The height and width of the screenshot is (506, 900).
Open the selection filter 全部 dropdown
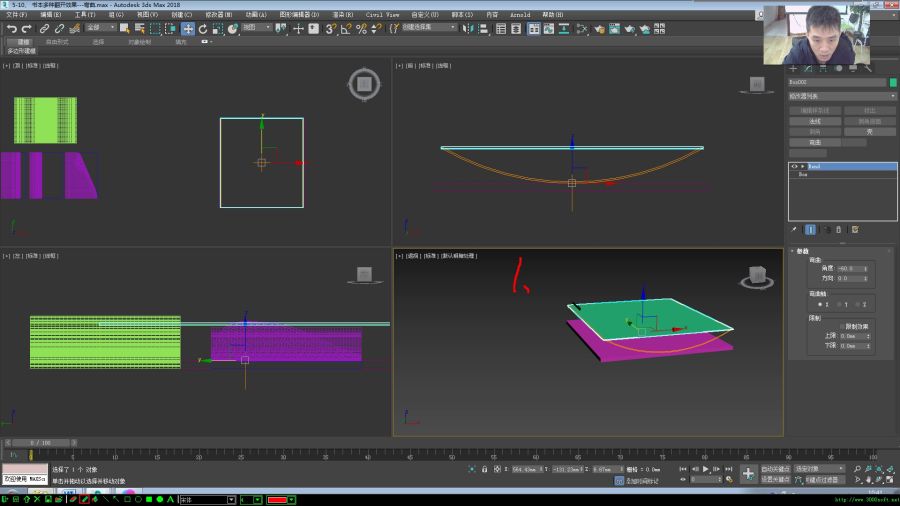point(100,28)
